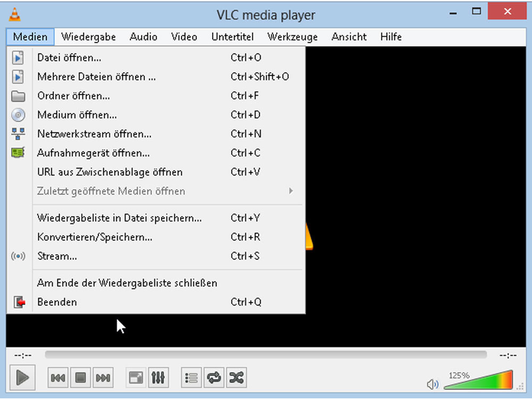Select Beenden to quit VLC

click(x=156, y=302)
